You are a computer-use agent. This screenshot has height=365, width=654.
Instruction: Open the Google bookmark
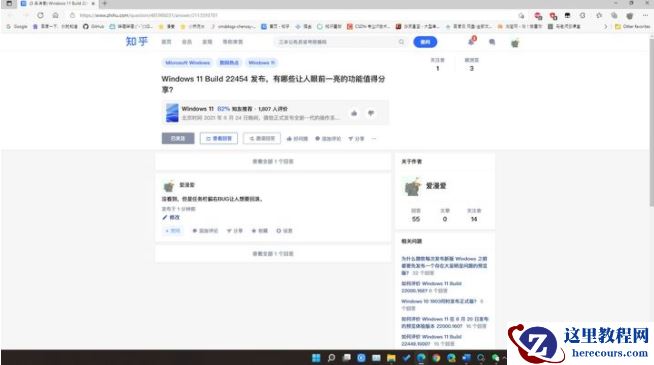17,26
